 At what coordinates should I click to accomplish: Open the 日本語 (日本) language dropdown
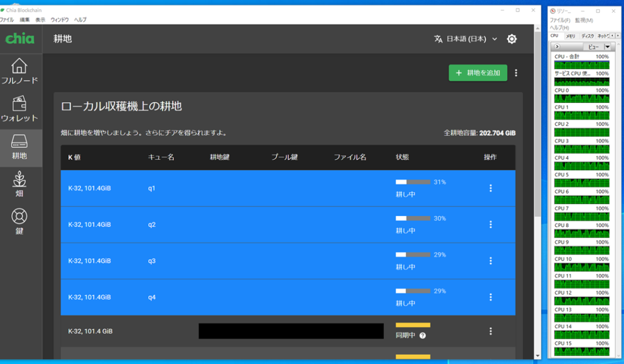pyautogui.click(x=466, y=39)
